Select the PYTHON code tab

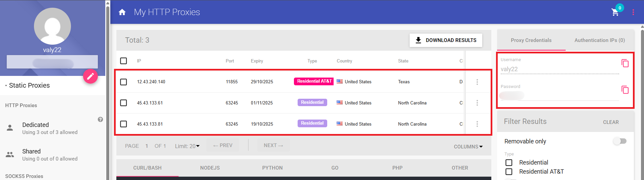272,168
